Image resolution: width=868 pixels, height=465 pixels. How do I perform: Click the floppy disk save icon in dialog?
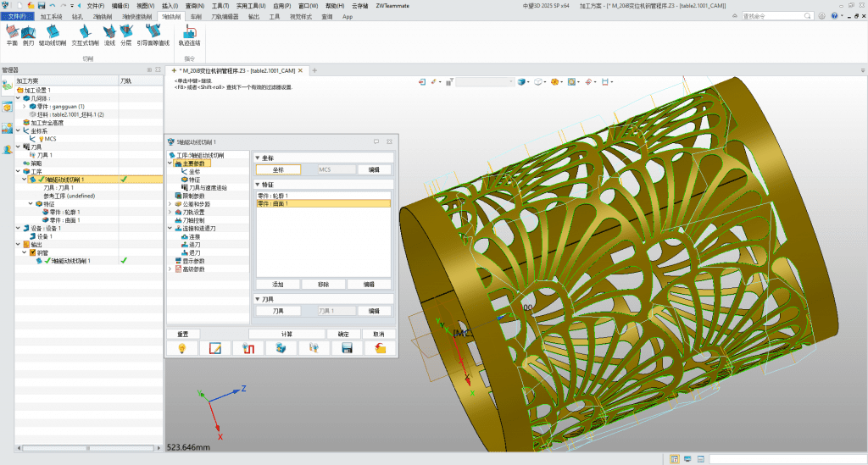347,348
